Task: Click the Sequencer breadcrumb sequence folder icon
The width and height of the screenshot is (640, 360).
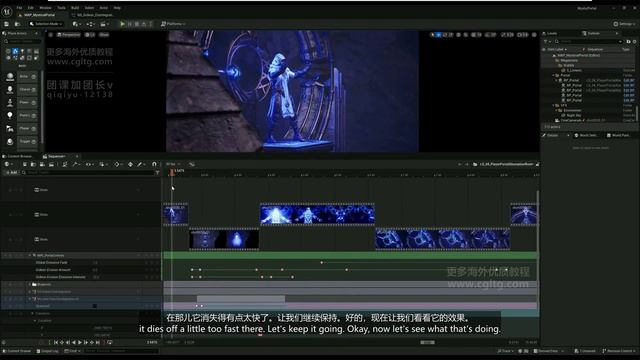Action: click(x=475, y=164)
